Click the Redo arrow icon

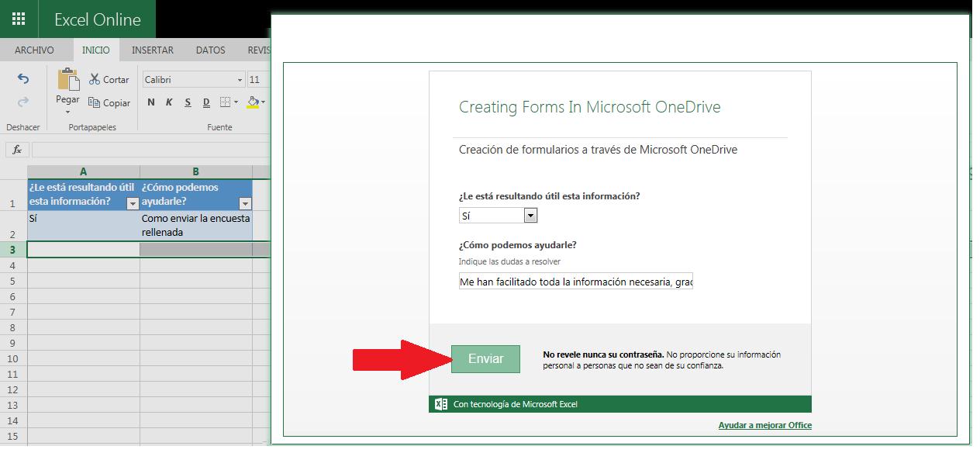click(23, 102)
